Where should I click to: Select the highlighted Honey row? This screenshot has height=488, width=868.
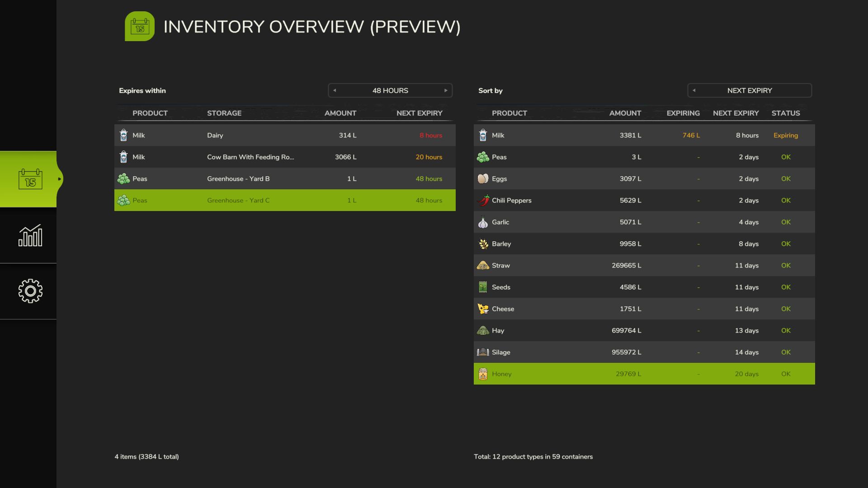point(644,374)
